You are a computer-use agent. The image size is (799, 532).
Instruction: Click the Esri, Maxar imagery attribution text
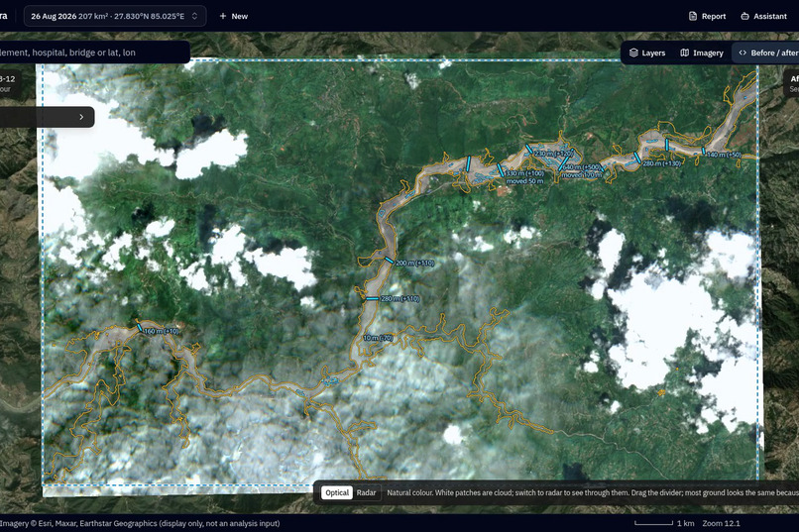[x=140, y=523]
